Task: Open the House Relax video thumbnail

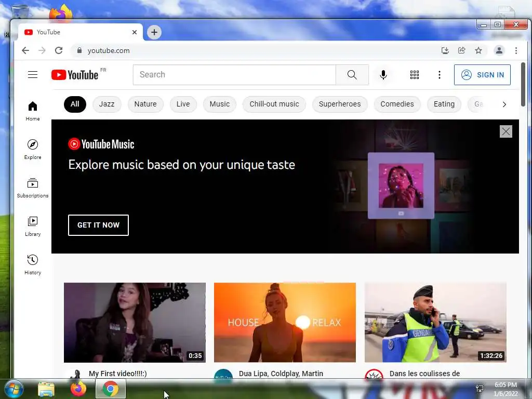Action: [285, 322]
